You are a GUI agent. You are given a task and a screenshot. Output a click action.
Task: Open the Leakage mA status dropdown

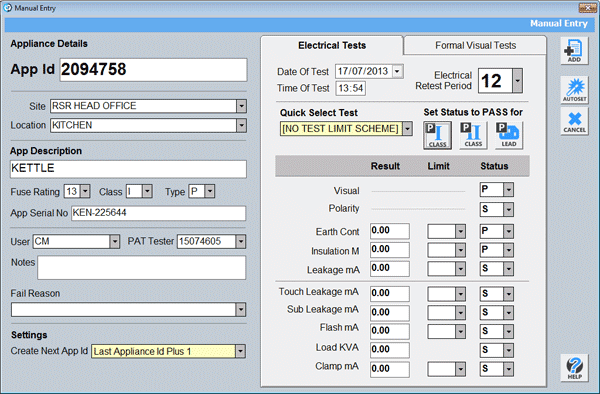(509, 269)
